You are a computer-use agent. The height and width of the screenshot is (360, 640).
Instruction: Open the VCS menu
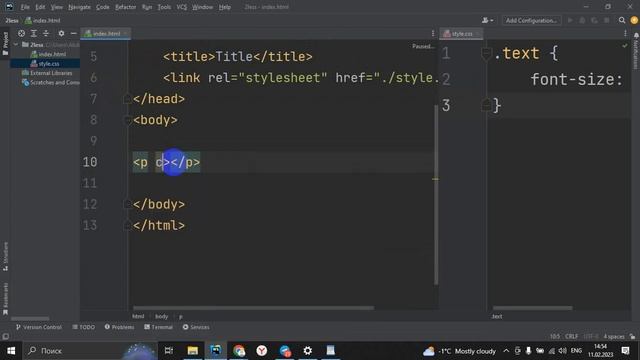coord(182,7)
